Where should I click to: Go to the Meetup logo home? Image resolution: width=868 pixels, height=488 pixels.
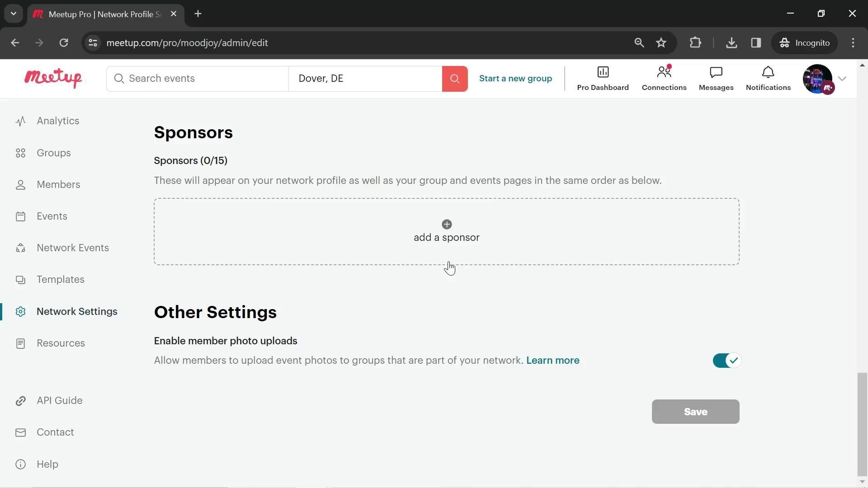point(53,78)
